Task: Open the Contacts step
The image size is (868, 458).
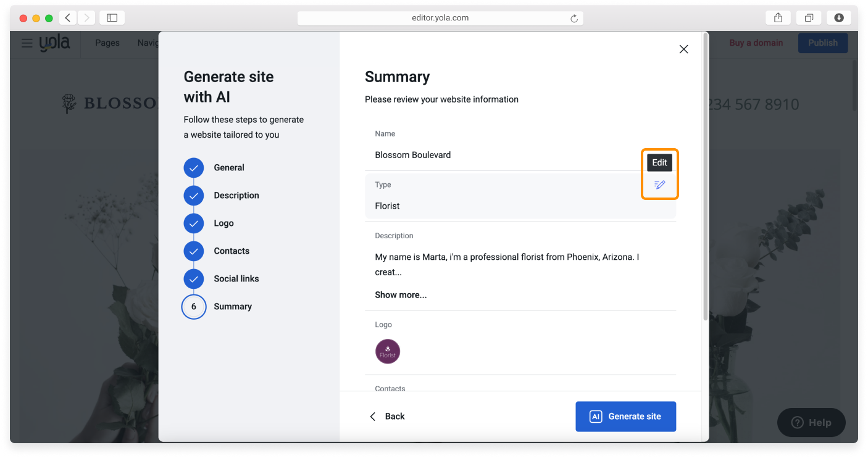Action: point(231,251)
